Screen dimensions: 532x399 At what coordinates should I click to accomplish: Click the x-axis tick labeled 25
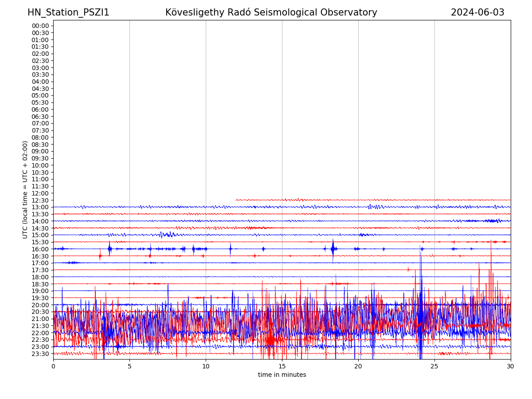tap(434, 367)
